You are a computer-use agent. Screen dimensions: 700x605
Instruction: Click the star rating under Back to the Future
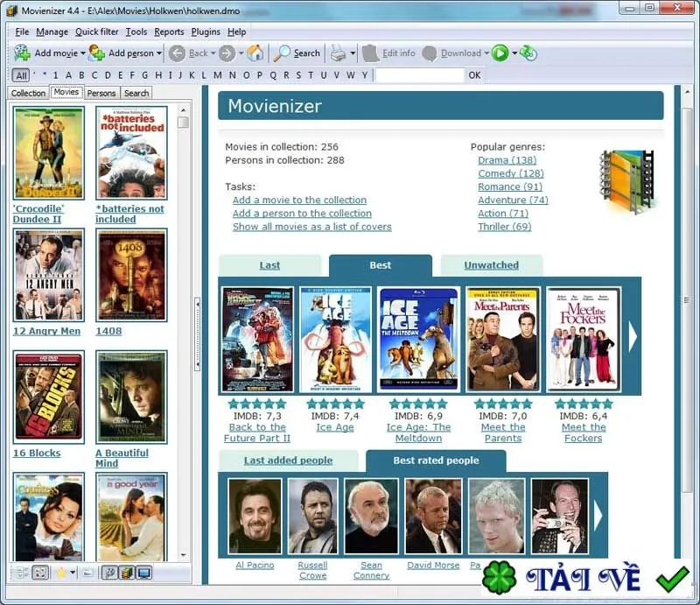pos(257,405)
